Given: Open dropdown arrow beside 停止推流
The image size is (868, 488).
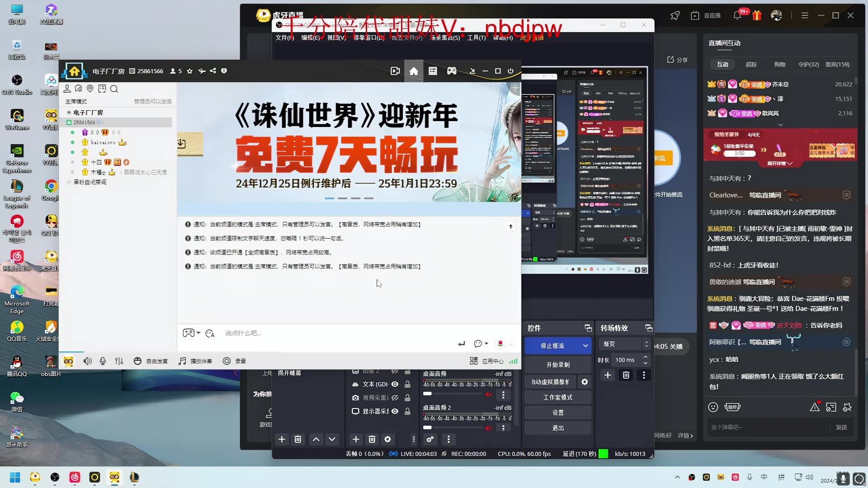Looking at the screenshot, I should coord(585,346).
